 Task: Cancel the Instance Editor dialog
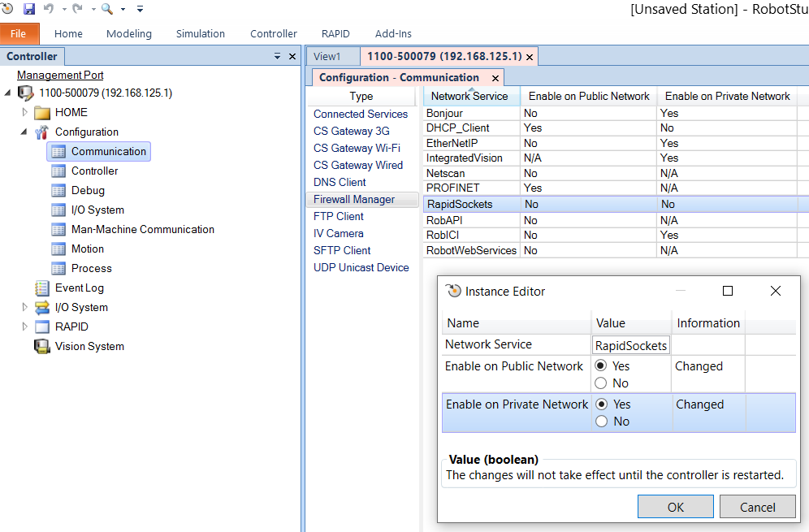[757, 507]
